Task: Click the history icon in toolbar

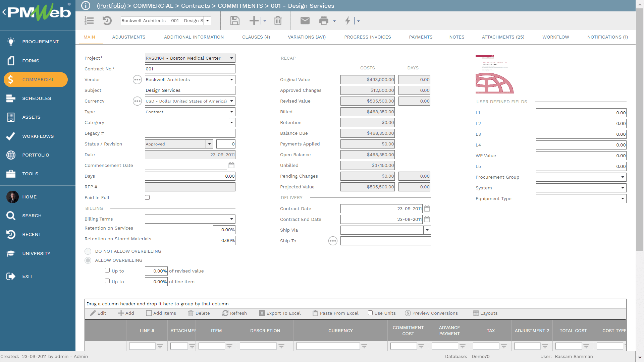Action: pyautogui.click(x=107, y=21)
